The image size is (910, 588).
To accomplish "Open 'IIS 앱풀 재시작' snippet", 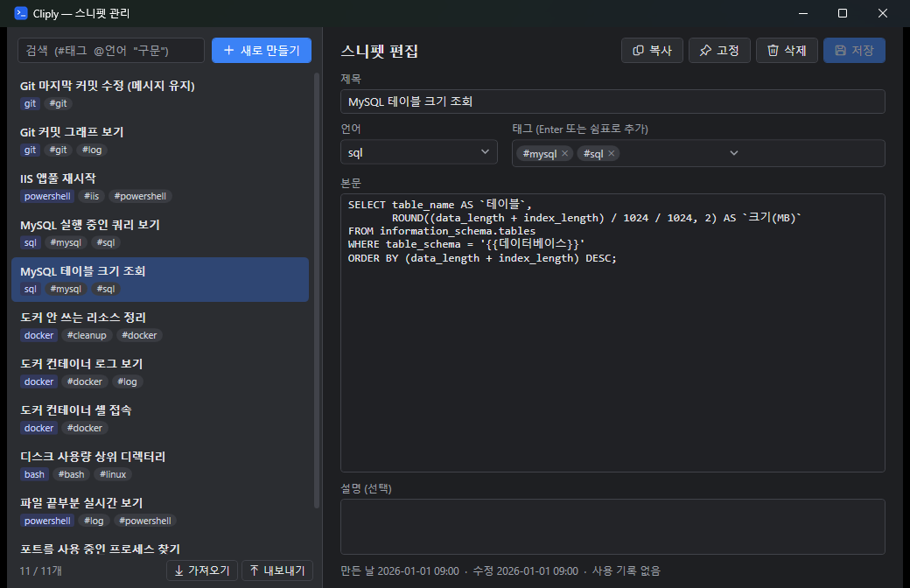I will (160, 187).
